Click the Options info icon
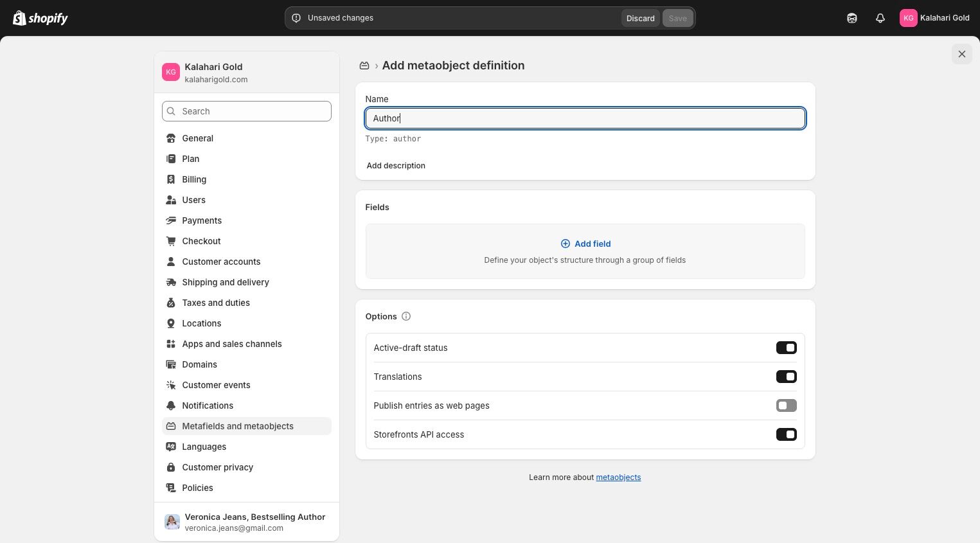 406,316
